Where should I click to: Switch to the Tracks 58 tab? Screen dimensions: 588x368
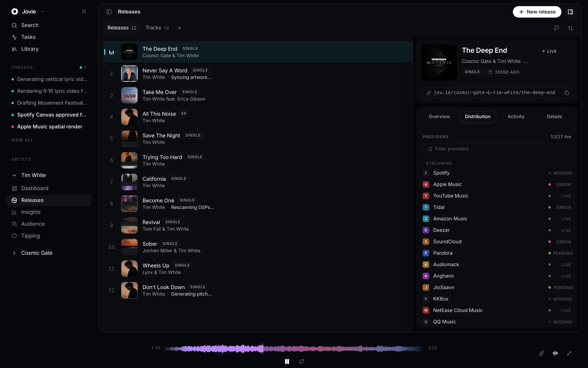(x=157, y=28)
